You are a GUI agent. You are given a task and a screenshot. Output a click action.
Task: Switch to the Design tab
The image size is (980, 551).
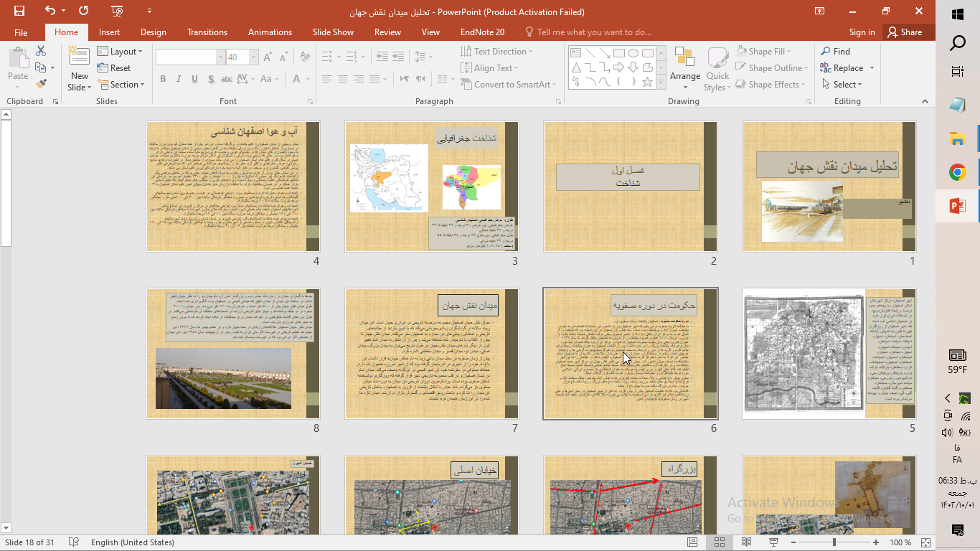[153, 32]
